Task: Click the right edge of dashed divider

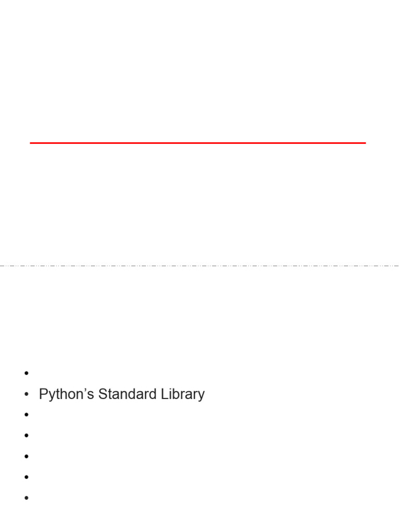Action: click(396, 265)
